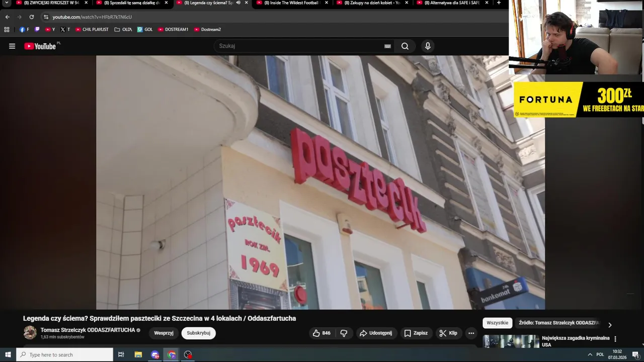
Task: Open the DOSTREAM1 bookmark
Action: tap(173, 30)
